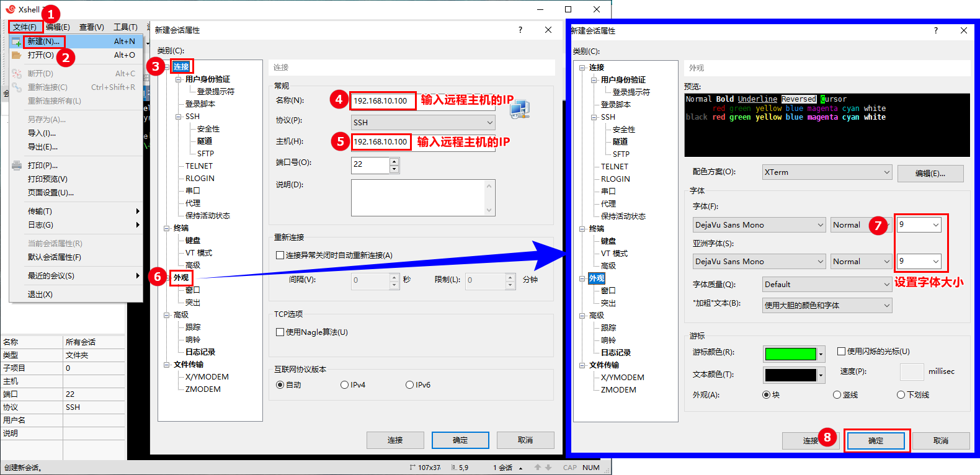Screen dimensions: 980x475
Task: Click the terminal size icon next to 107x37
Action: (x=412, y=468)
